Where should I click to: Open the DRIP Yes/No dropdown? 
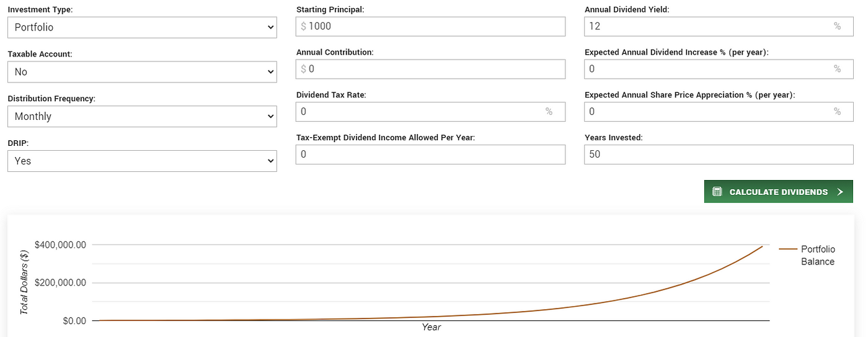point(142,161)
